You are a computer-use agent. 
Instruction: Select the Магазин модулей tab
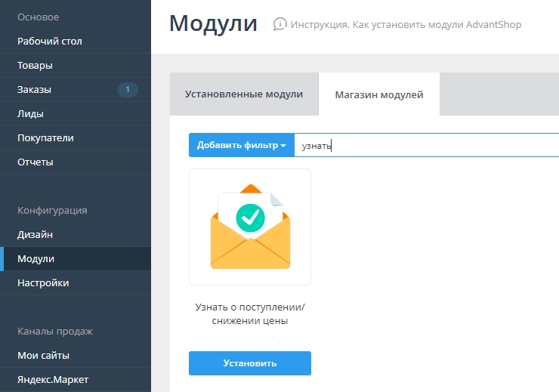click(x=378, y=94)
